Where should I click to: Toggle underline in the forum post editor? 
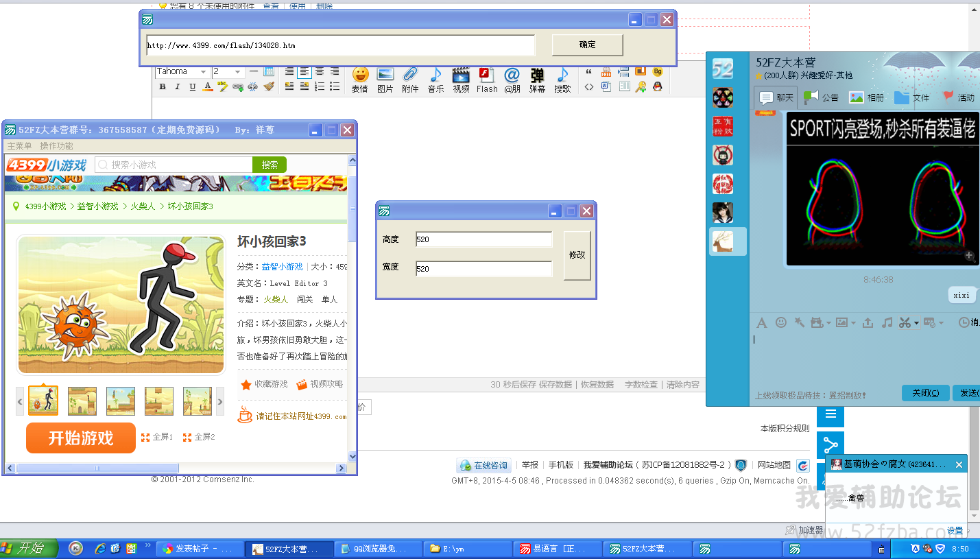click(193, 87)
